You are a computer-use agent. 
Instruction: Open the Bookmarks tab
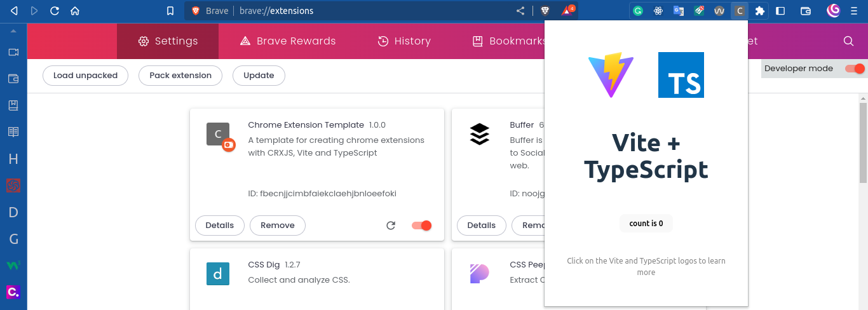coord(508,41)
